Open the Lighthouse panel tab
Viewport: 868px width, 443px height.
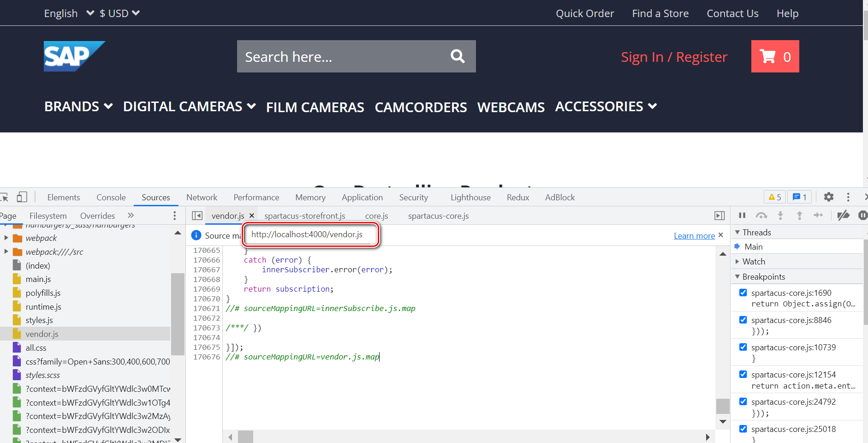470,197
